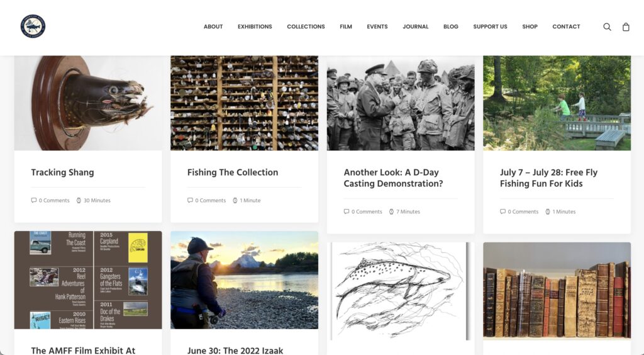Open the Tracking Shang article title
The width and height of the screenshot is (644, 355).
coord(62,172)
